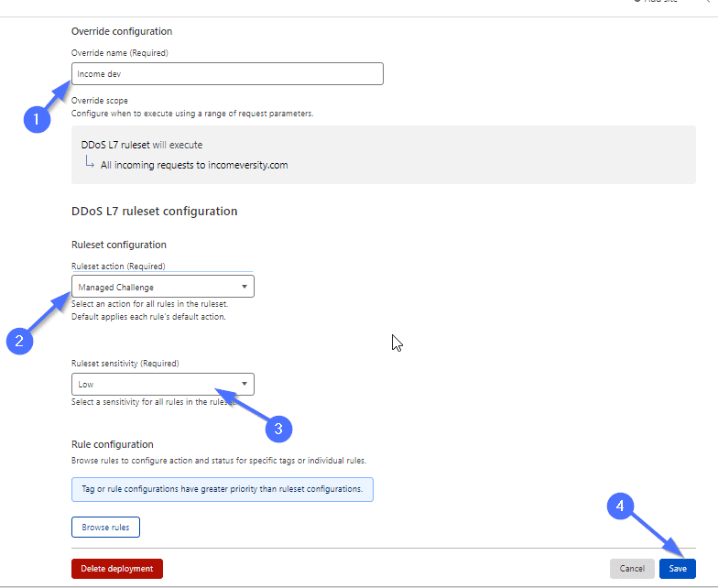Click the 'Ruleset action (Required)' label
This screenshot has height=588, width=718.
coord(118,266)
